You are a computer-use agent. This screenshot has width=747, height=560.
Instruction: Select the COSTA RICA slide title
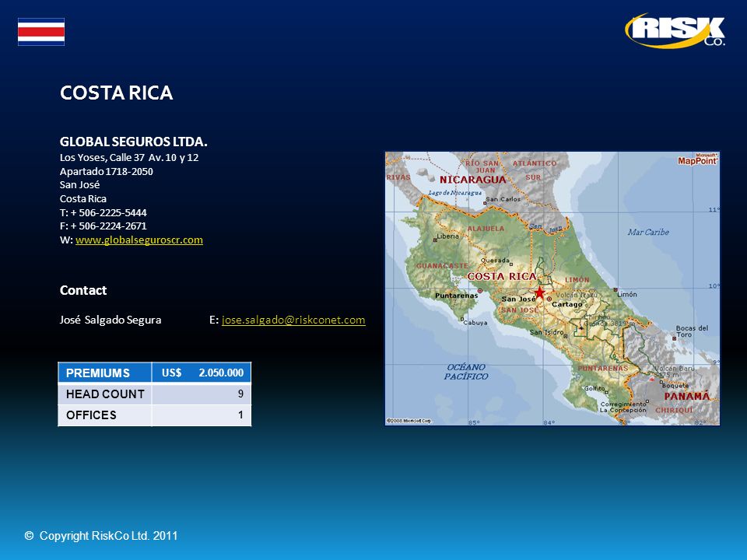tap(116, 93)
